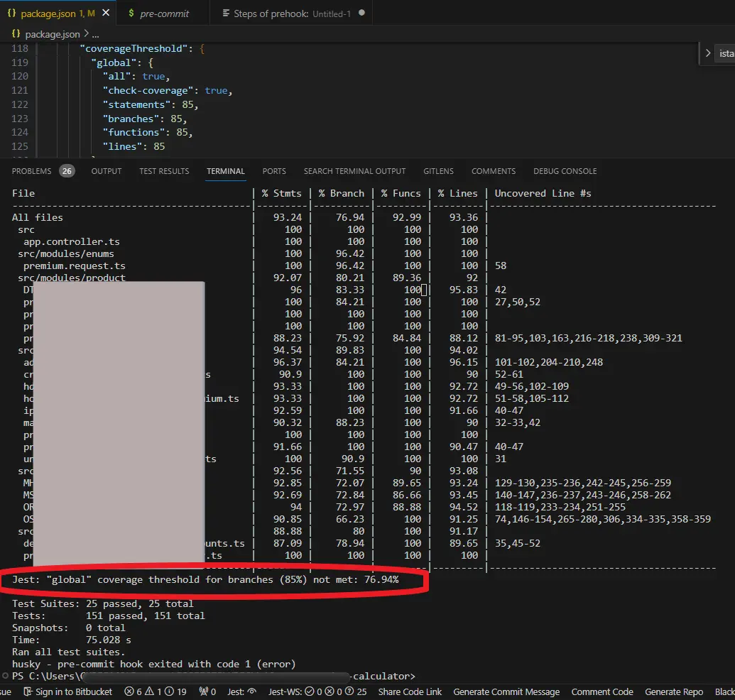Click the breadcrumb separator chevron
The height and width of the screenshot is (700, 735).
coord(86,34)
